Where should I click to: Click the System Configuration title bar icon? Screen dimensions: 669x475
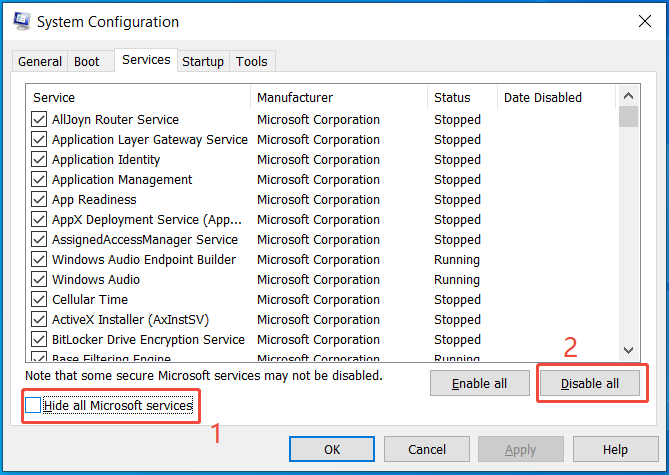tap(19, 21)
